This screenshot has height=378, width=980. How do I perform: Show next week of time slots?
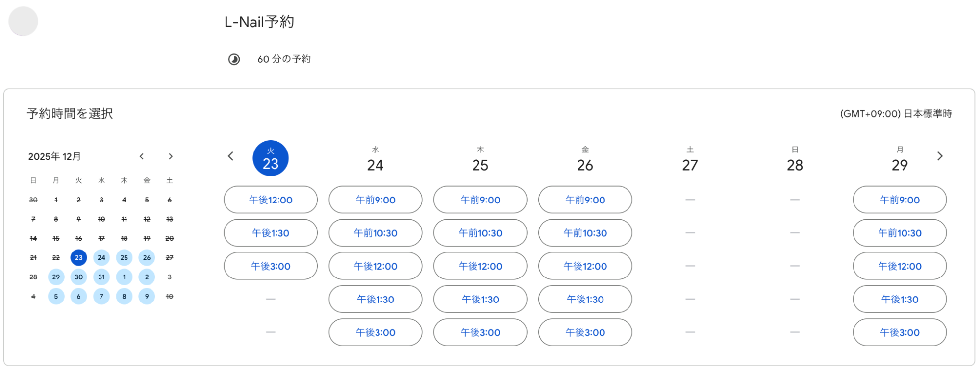(940, 156)
